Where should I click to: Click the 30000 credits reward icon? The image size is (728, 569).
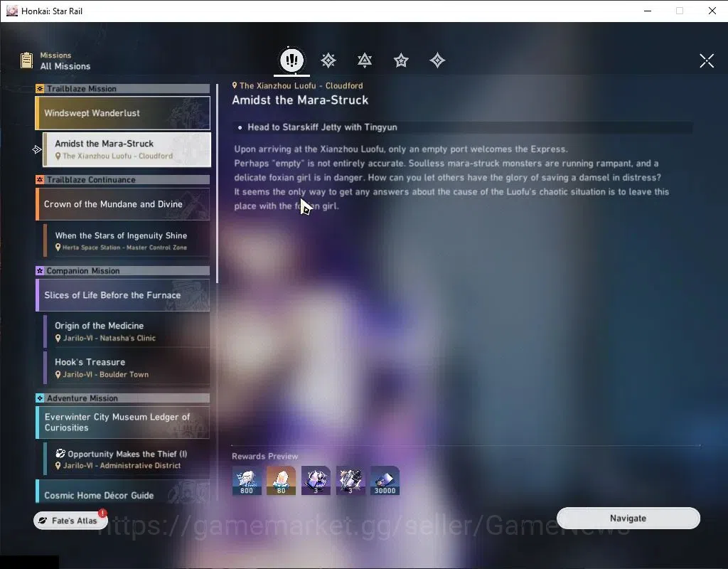pyautogui.click(x=385, y=480)
